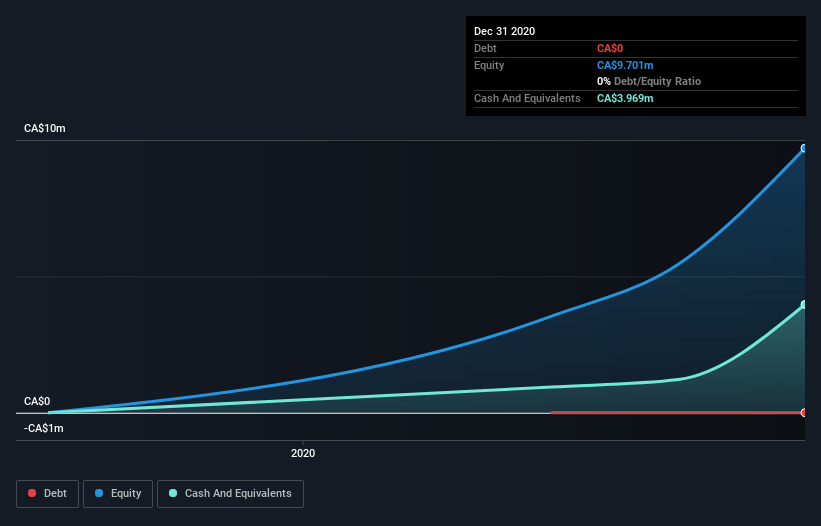Click the red Debt endpoint marker
821x526 pixels.
(x=804, y=412)
